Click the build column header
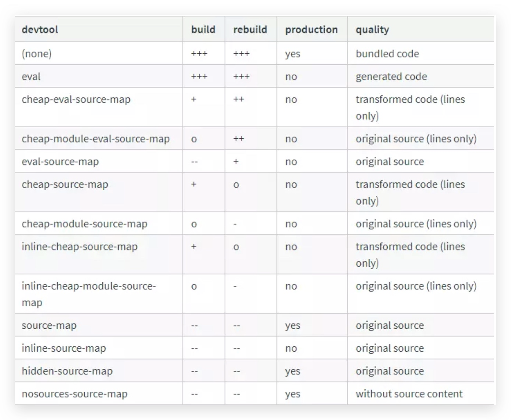Screen dimensions: 511x420 click(x=203, y=29)
